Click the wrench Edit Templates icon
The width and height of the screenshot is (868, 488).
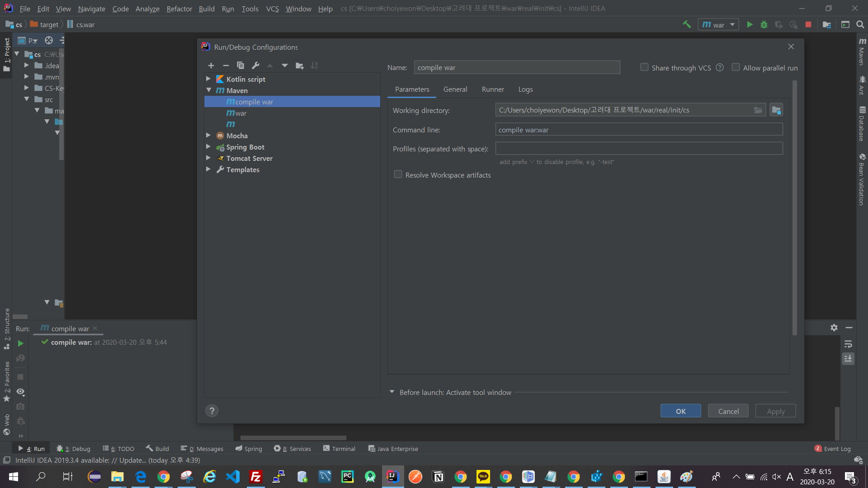[x=255, y=66]
